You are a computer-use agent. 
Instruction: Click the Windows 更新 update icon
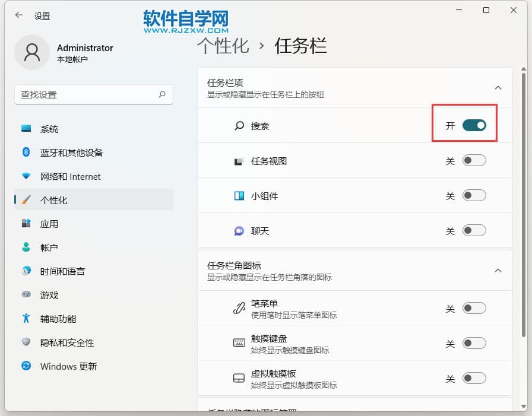coord(26,366)
